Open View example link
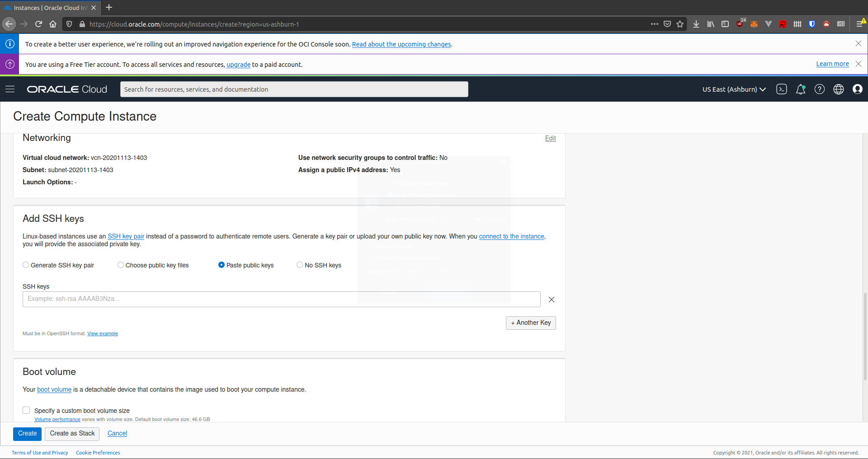The image size is (868, 459). (x=103, y=333)
